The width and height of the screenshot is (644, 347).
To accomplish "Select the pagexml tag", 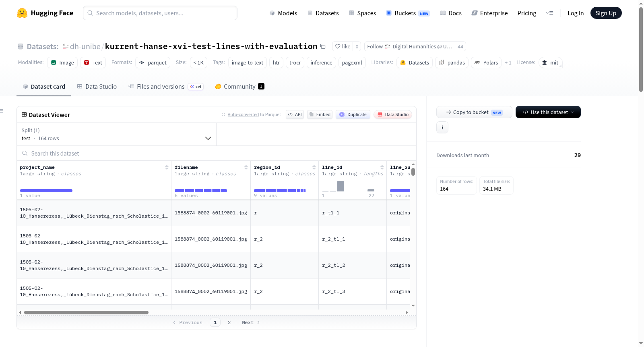I will (x=352, y=62).
